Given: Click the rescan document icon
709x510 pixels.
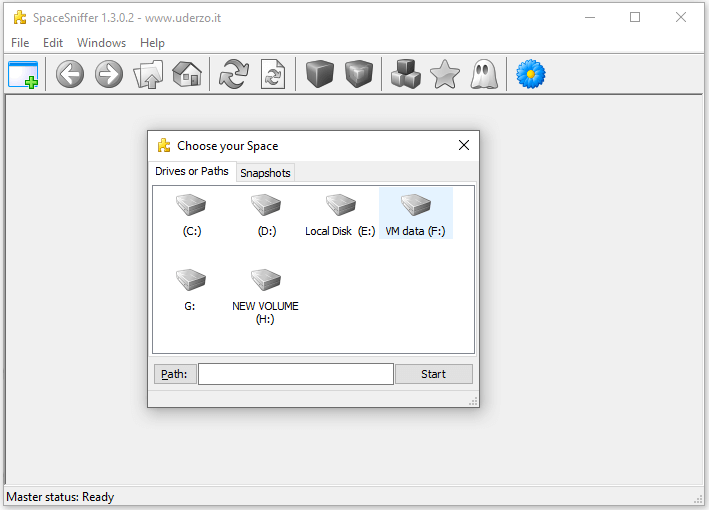Looking at the screenshot, I should pos(273,74).
